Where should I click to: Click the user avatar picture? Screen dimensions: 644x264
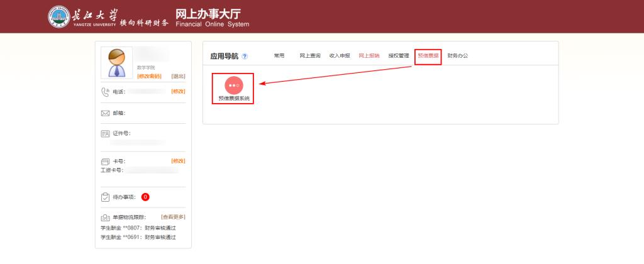[116, 63]
